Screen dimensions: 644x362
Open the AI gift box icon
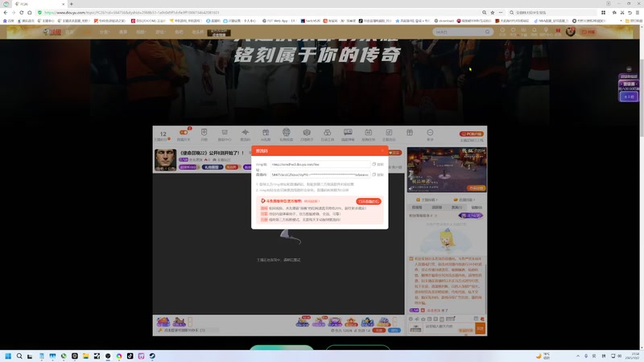click(x=266, y=132)
